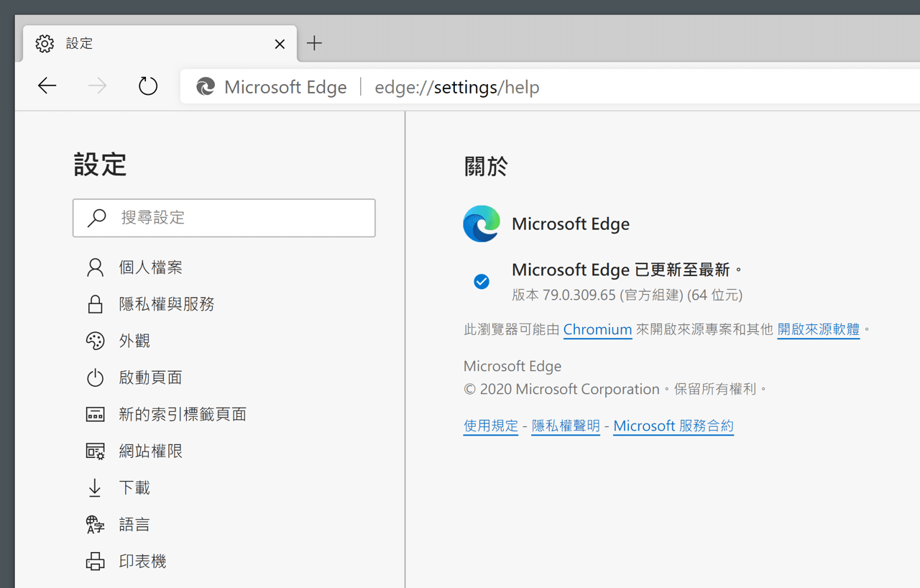Reload the page with the refresh icon
This screenshot has height=588, width=920.
pos(147,86)
